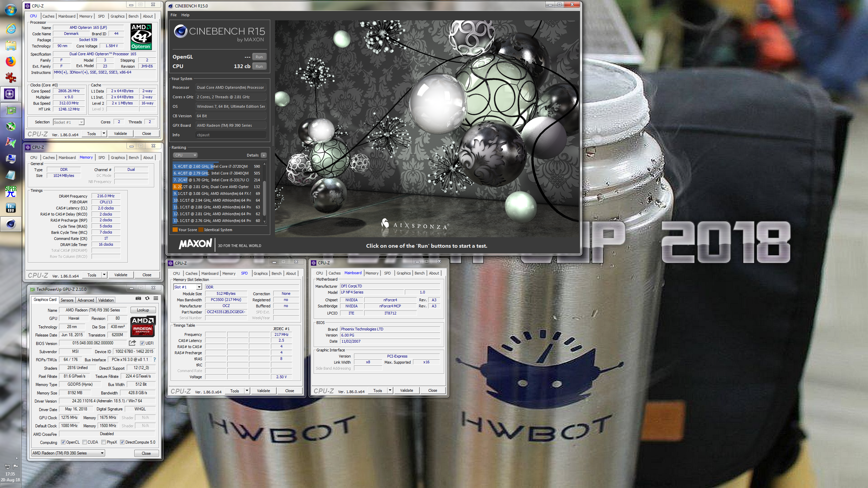Click the orange Your Score legend swatch
Viewport: 868px width, 488px height.
[175, 230]
